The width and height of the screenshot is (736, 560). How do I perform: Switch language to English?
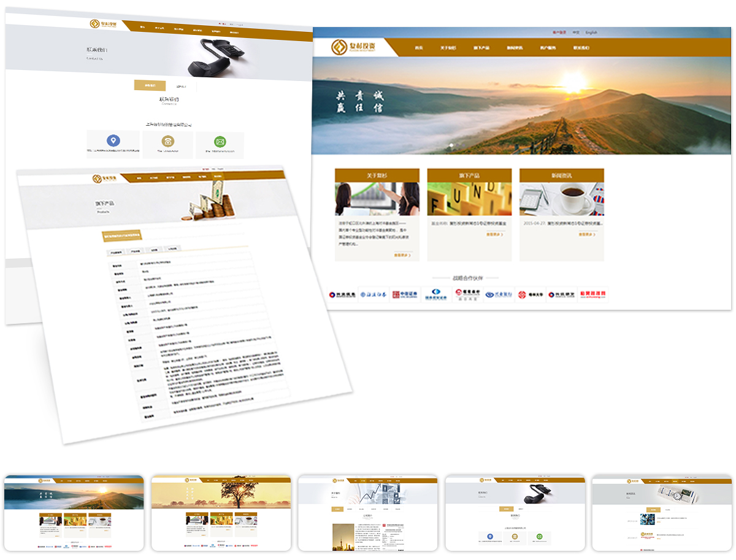click(591, 33)
